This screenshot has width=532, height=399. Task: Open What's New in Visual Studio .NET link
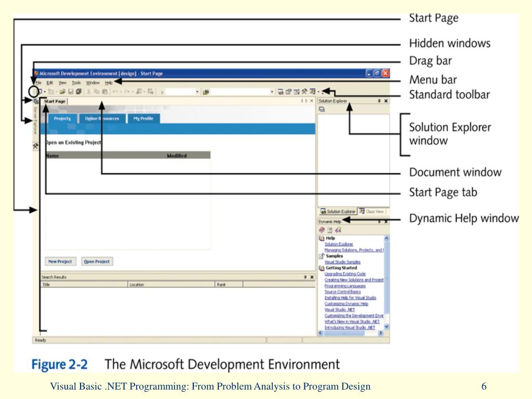(352, 321)
